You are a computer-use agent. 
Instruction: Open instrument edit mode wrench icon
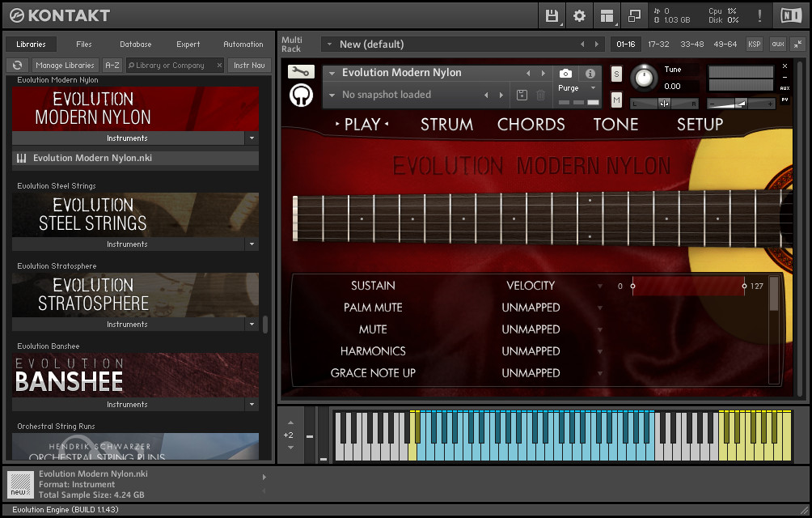tap(301, 72)
